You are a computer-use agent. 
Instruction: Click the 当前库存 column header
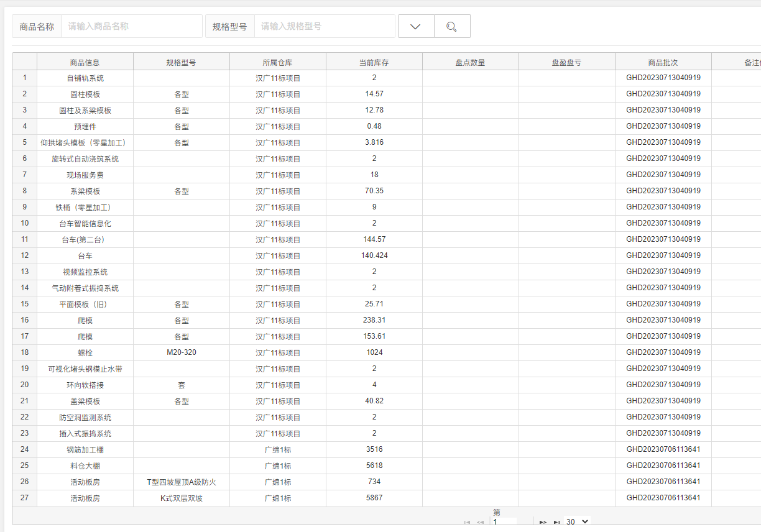(x=374, y=61)
